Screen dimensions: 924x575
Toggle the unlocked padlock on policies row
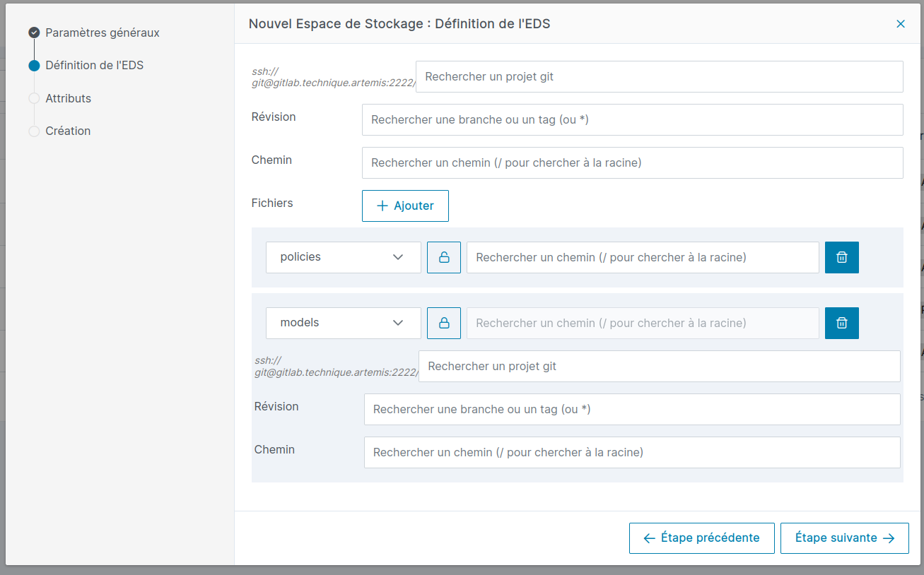coord(444,258)
